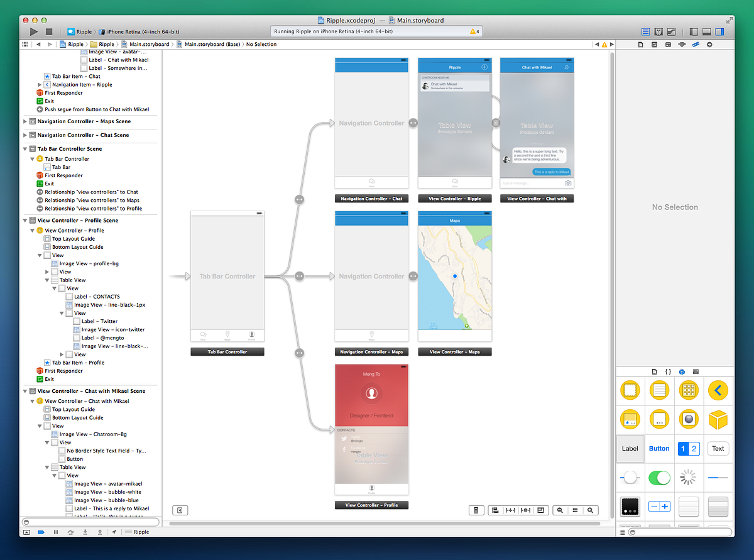Click the Pin constraints icon
This screenshot has width=754, height=560.
(x=510, y=510)
